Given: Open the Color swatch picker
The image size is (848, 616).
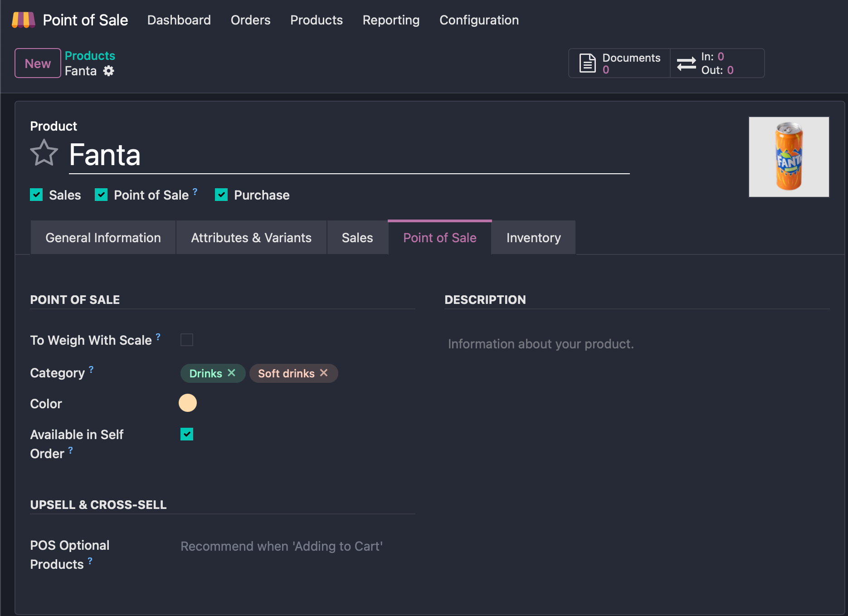Looking at the screenshot, I should 188,403.
